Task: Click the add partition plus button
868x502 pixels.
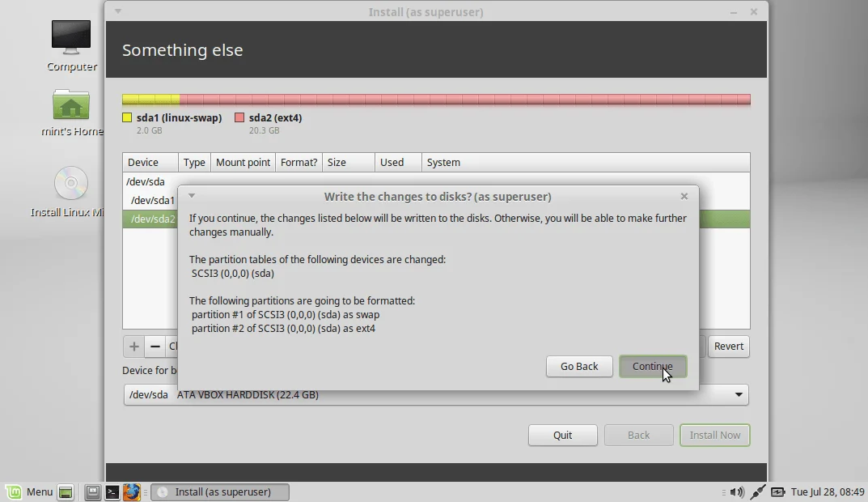Action: click(x=133, y=346)
